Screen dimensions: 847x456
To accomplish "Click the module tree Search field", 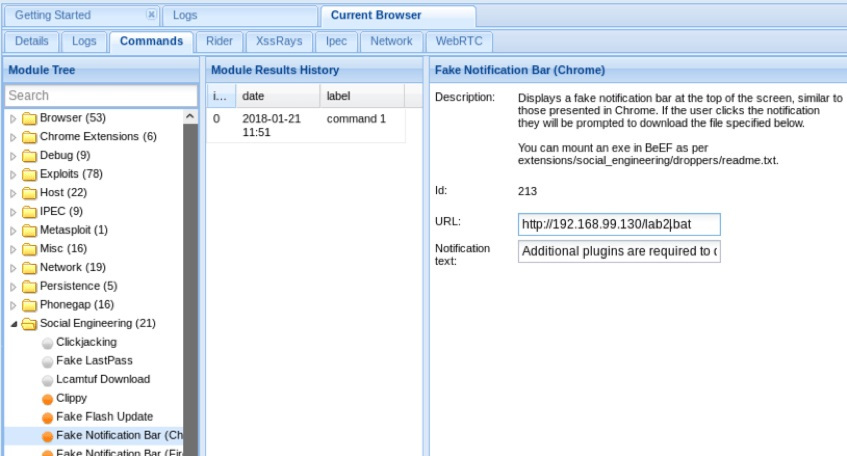I will click(102, 96).
